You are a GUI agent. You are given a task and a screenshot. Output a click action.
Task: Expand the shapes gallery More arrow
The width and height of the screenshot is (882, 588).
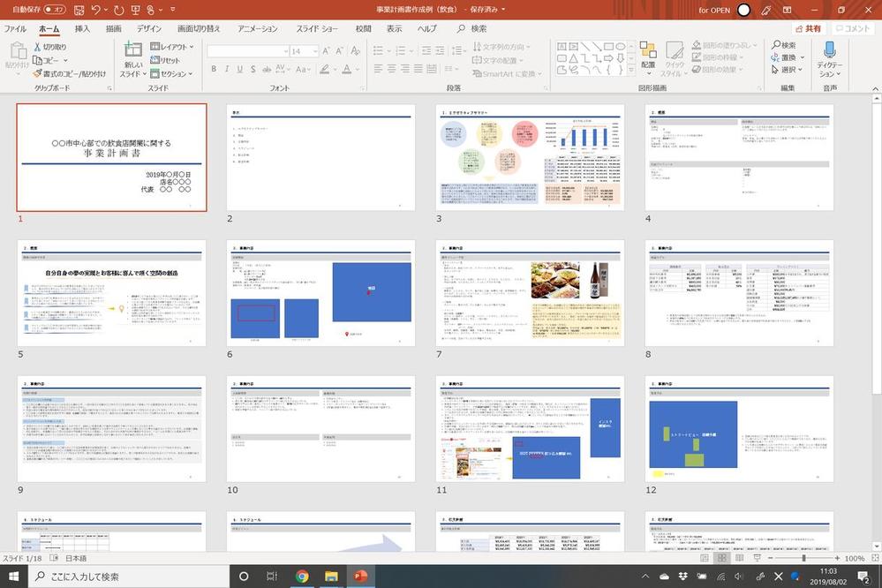[631, 71]
